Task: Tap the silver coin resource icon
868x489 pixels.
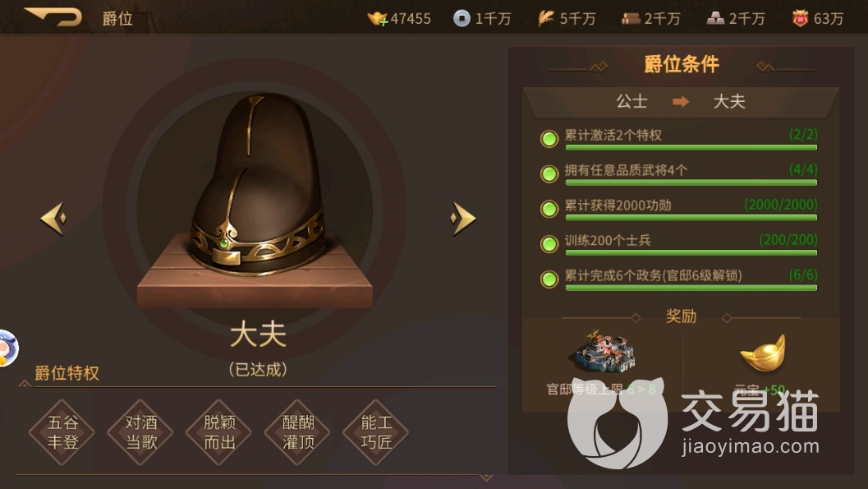Action: coord(462,18)
